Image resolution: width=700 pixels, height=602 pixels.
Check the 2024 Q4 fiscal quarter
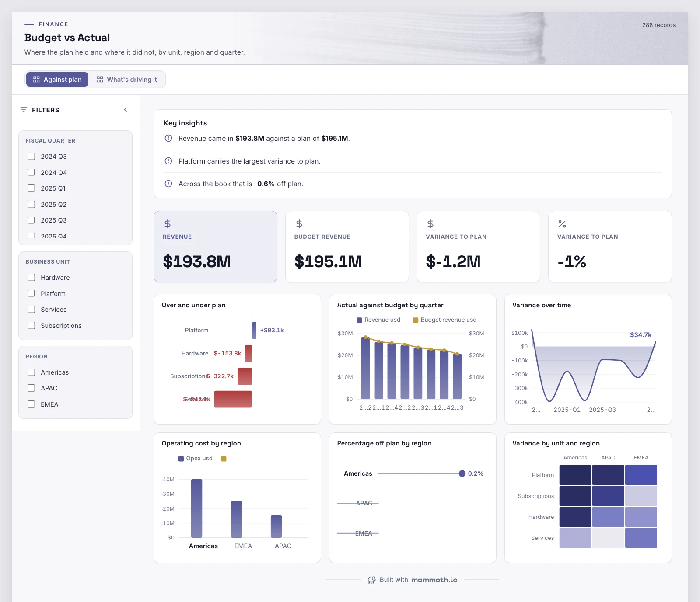click(x=31, y=172)
